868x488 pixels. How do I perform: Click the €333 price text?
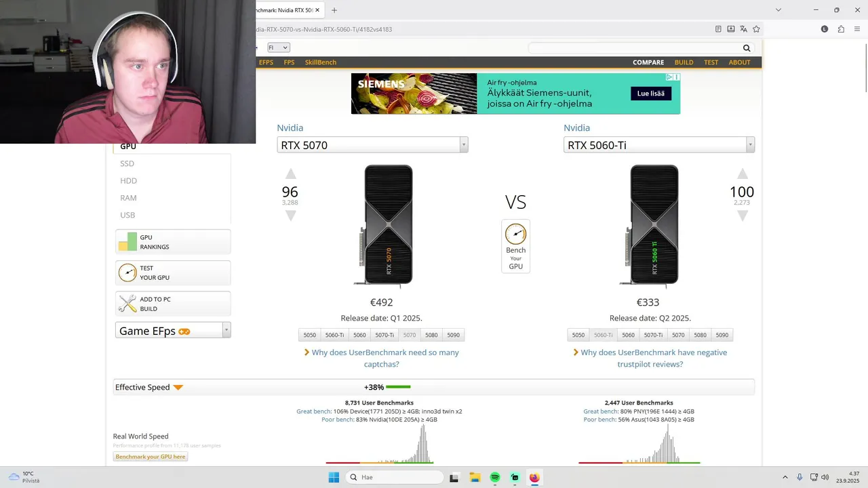(648, 302)
